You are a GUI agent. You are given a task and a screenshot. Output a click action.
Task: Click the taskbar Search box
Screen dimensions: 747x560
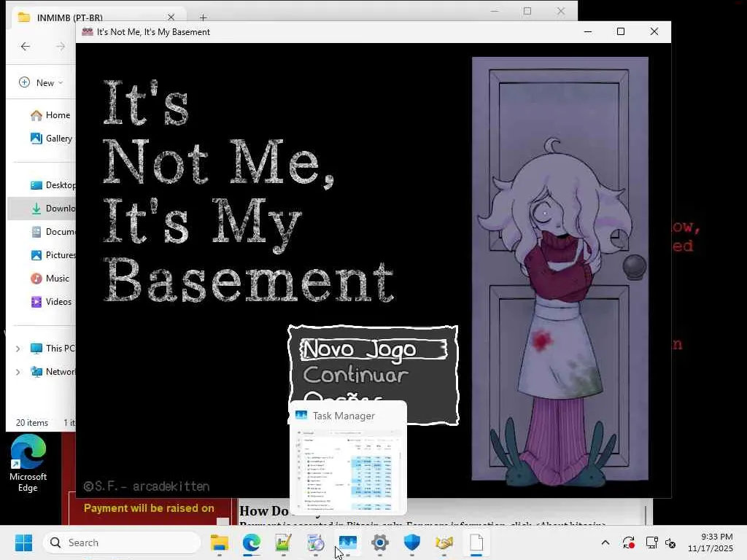pos(122,542)
